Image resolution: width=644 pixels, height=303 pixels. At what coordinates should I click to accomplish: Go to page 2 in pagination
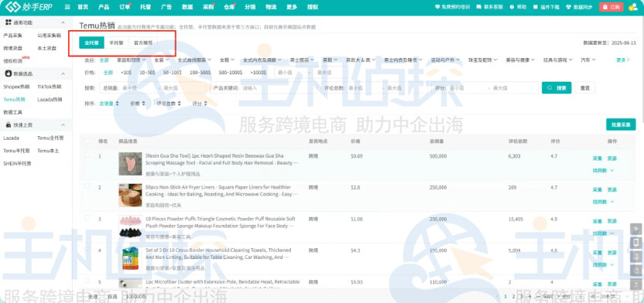(x=513, y=296)
